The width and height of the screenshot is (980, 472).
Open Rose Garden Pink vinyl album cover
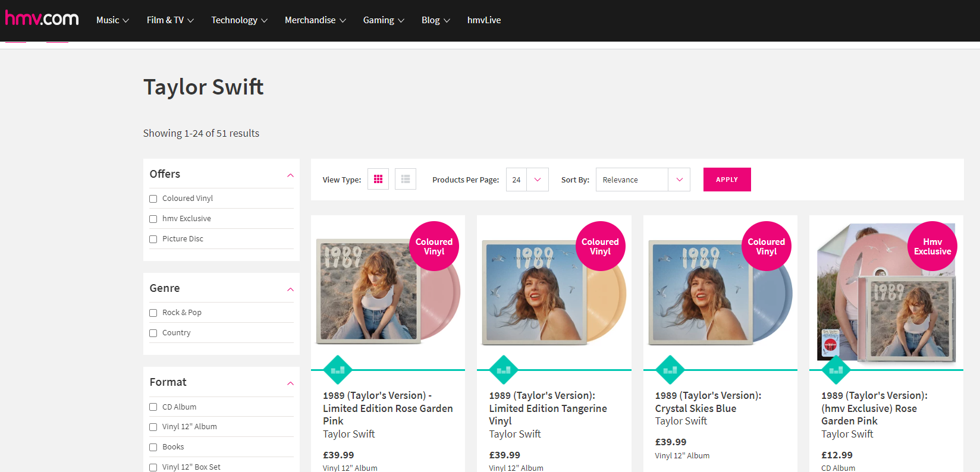tap(388, 292)
